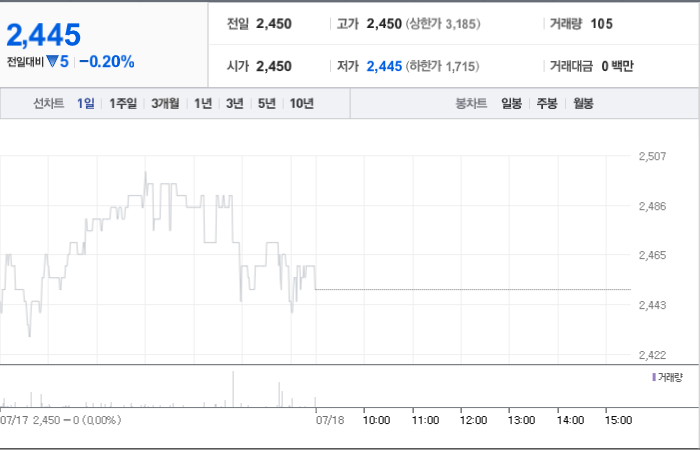This screenshot has height=450, width=700.
Task: Click the 10:00 time axis label
Action: pyautogui.click(x=376, y=420)
